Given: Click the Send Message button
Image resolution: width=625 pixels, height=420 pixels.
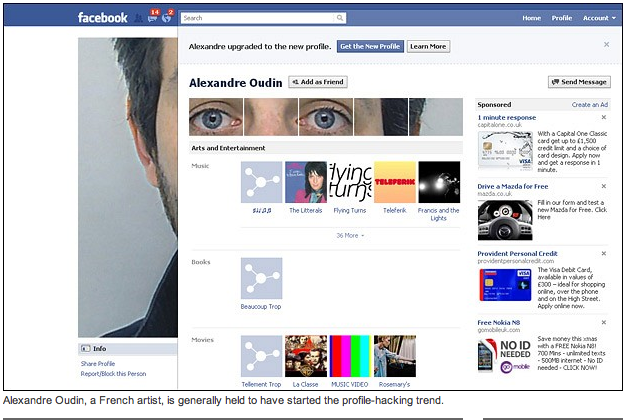Looking at the screenshot, I should click(x=580, y=82).
